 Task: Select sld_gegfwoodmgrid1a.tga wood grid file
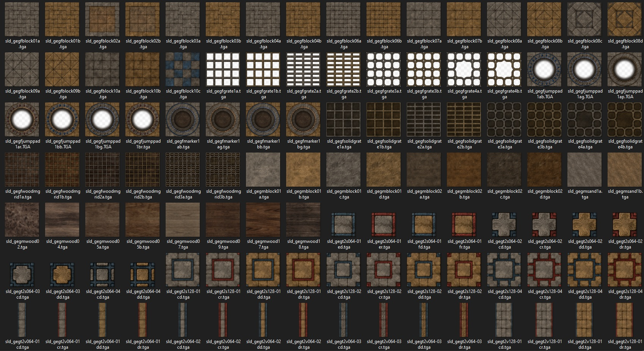[22, 170]
